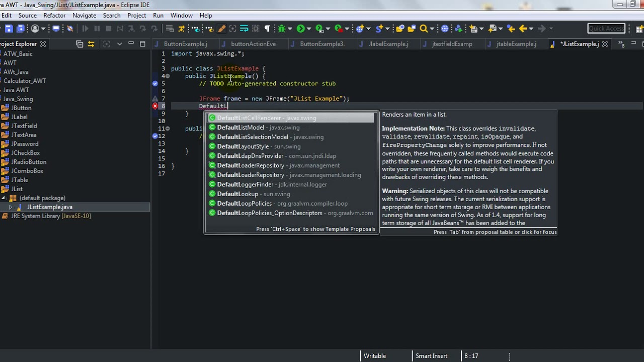
Task: Open the Back history dropdown arrow
Action: [531, 29]
